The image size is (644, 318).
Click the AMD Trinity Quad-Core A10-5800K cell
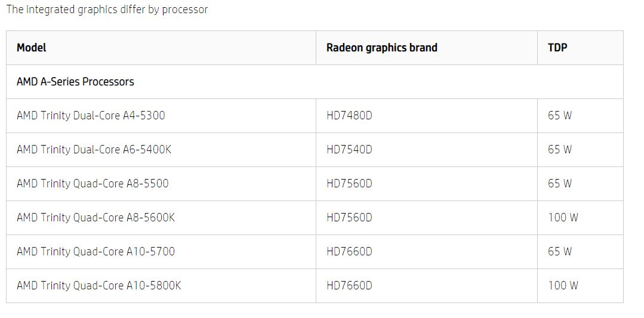pyautogui.click(x=98, y=286)
